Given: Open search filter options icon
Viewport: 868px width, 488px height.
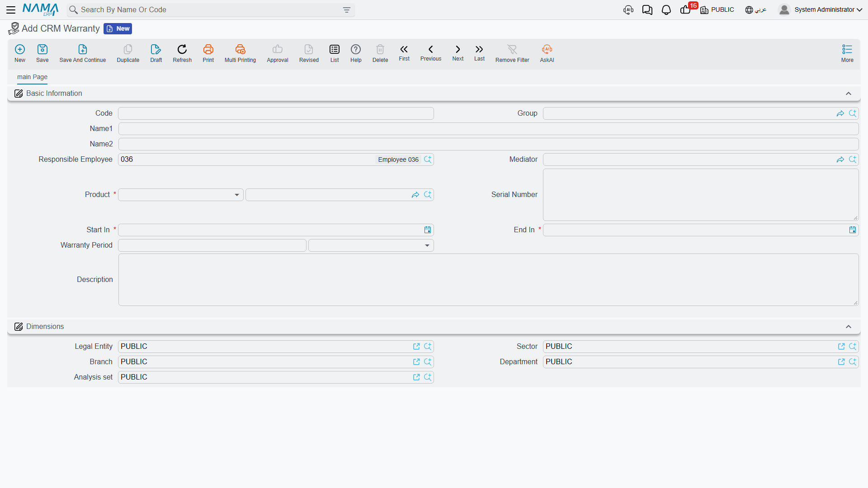Looking at the screenshot, I should click(x=347, y=10).
